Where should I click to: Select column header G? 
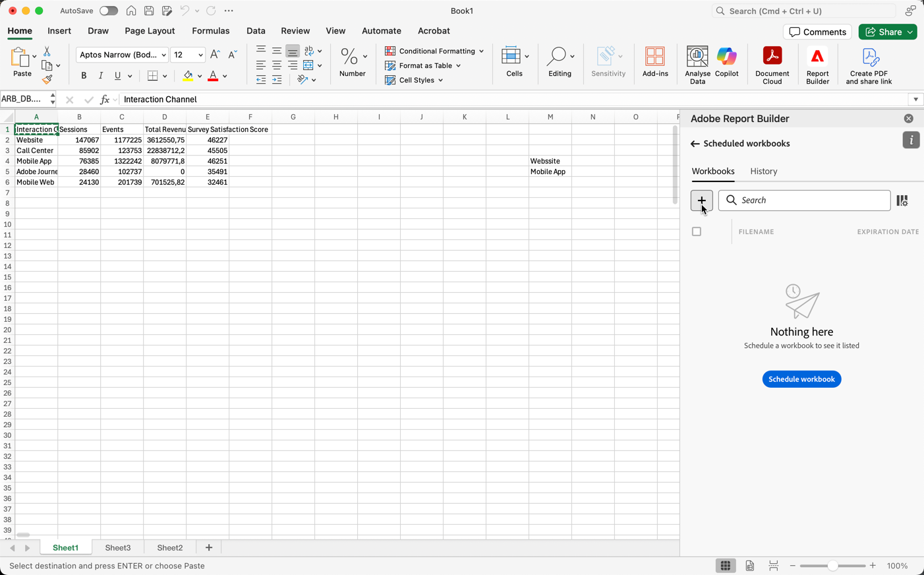click(293, 117)
